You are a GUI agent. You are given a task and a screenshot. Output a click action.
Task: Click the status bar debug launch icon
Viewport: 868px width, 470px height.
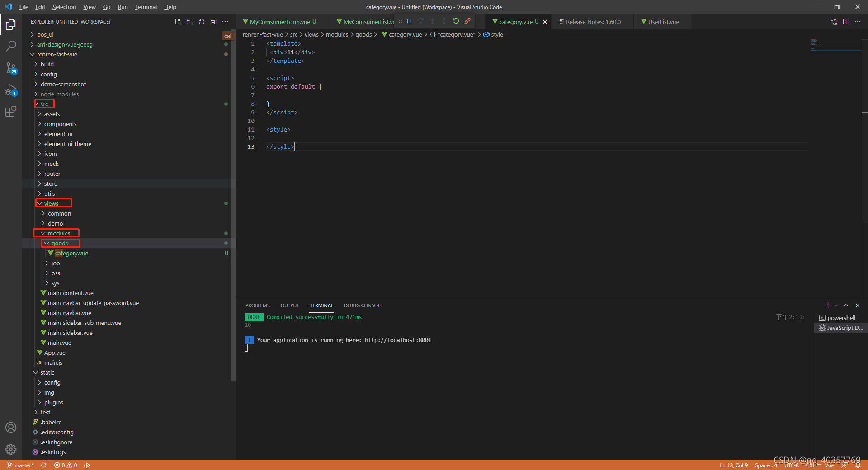click(x=87, y=465)
